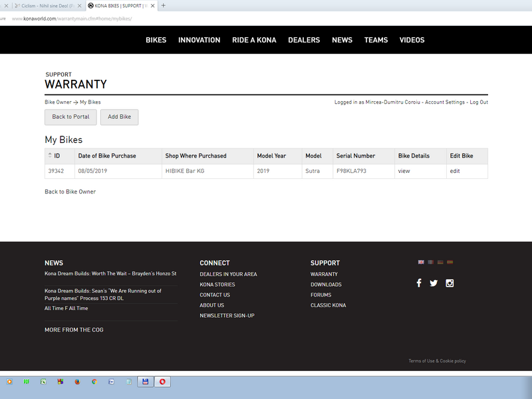Open Kona's Facebook page icon

click(x=419, y=283)
